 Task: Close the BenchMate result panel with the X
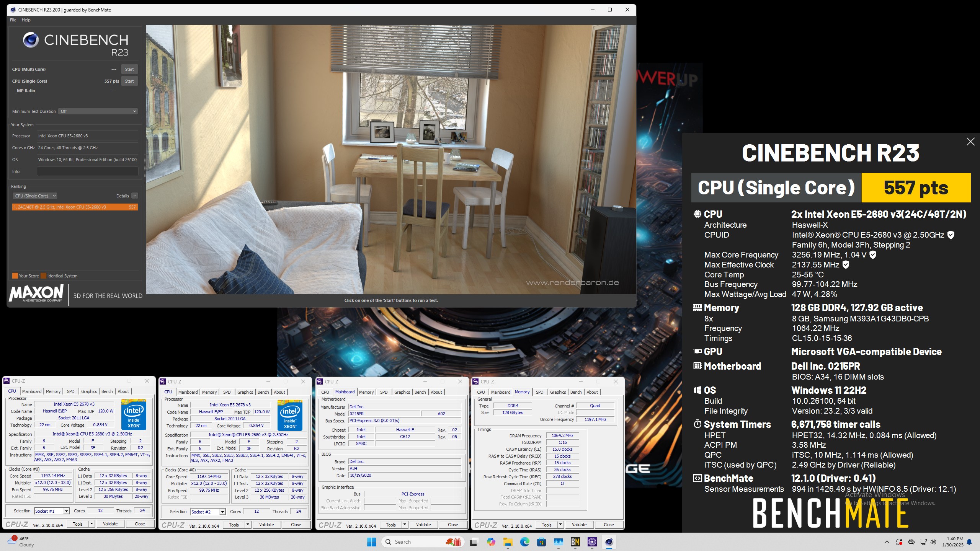970,142
